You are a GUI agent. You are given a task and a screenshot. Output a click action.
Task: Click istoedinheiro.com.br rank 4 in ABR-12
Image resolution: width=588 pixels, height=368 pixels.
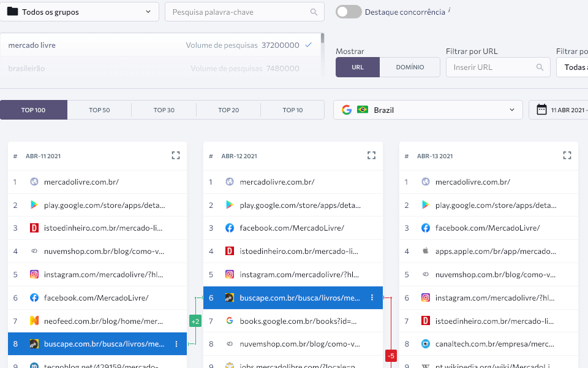click(299, 251)
